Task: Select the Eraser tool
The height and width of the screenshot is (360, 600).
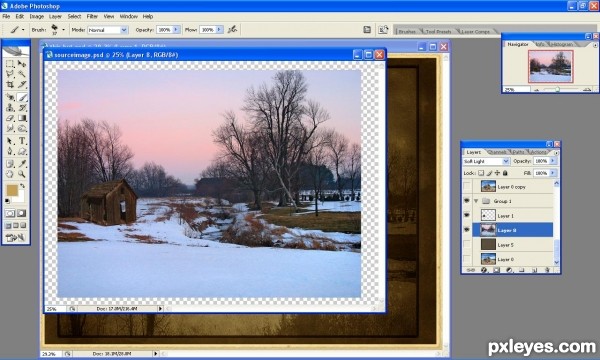Action: pyautogui.click(x=10, y=118)
